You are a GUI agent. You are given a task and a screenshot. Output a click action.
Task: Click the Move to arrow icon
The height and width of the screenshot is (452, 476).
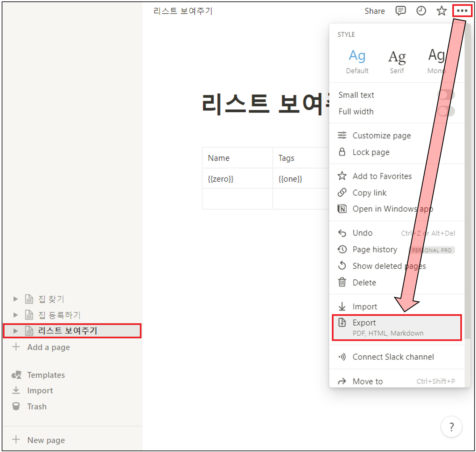(342, 381)
